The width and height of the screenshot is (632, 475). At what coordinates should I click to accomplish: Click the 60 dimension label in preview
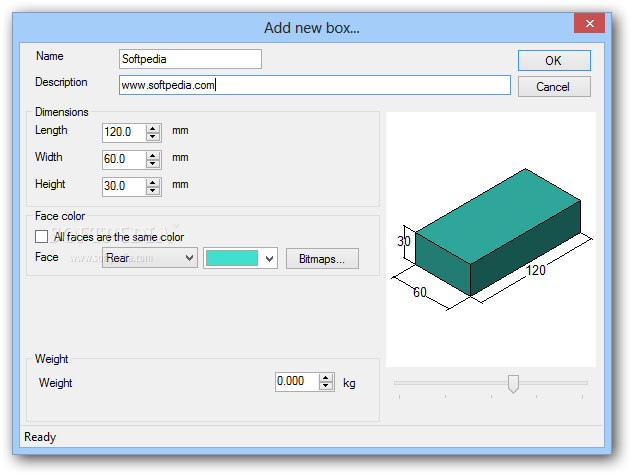pos(420,292)
